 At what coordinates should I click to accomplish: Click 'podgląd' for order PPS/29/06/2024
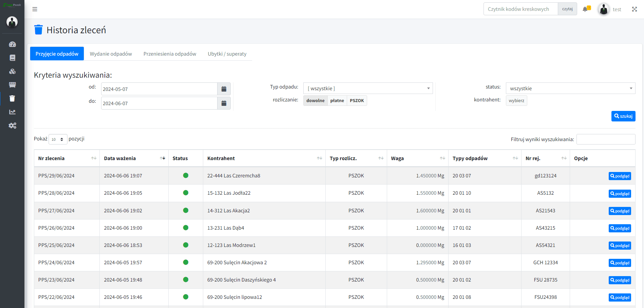click(x=620, y=176)
